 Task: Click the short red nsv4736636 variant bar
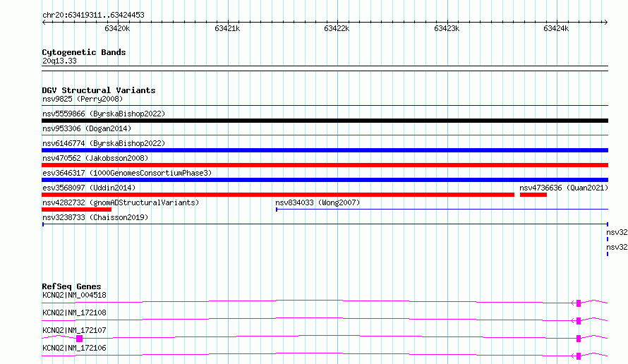click(x=533, y=195)
